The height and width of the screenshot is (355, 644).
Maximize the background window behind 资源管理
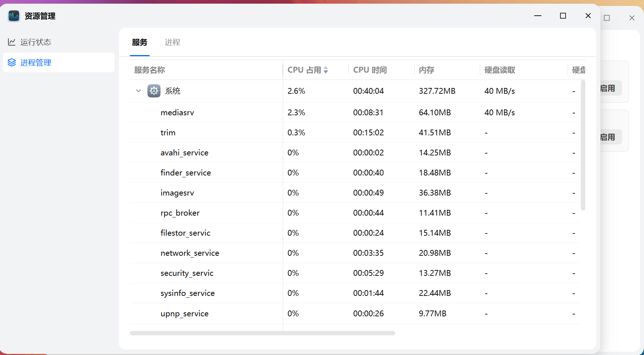(607, 18)
